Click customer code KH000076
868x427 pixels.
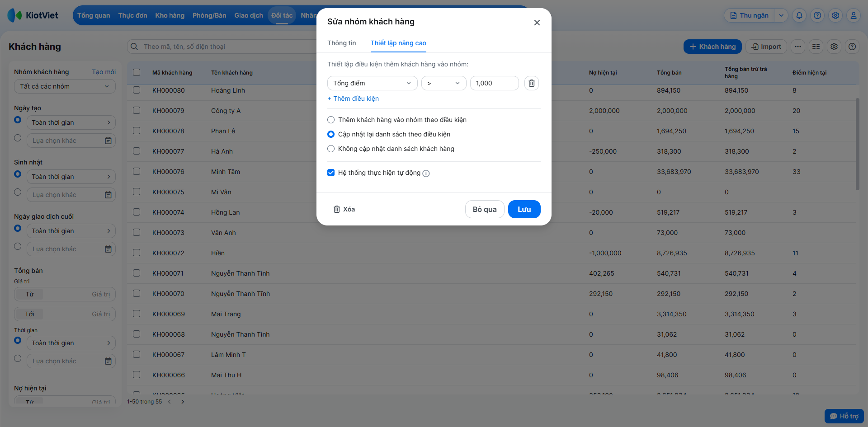(x=168, y=172)
